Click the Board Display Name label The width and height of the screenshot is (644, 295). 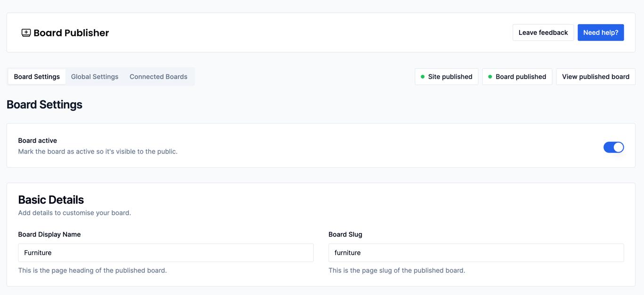[x=50, y=234]
